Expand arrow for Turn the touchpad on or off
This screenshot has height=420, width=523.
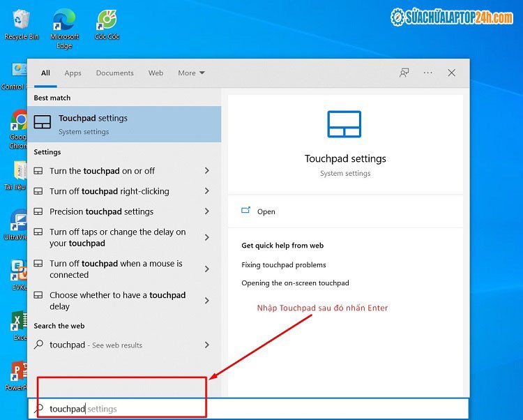click(x=207, y=171)
